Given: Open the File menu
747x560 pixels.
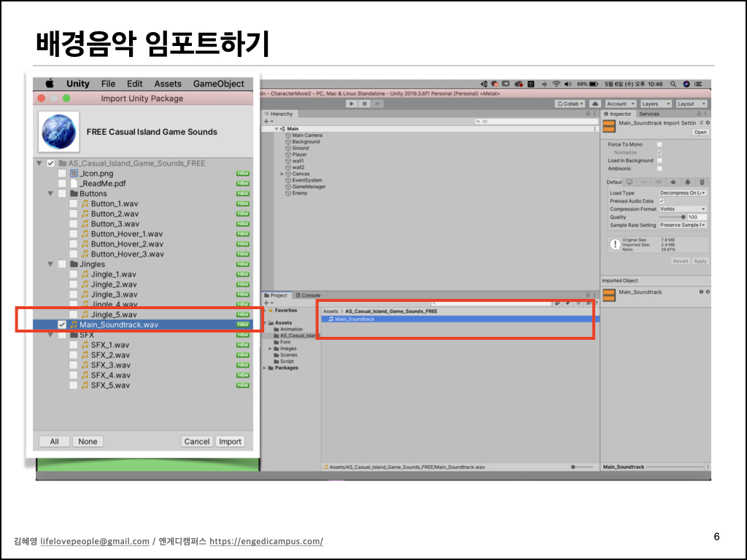Looking at the screenshot, I should pyautogui.click(x=108, y=84).
